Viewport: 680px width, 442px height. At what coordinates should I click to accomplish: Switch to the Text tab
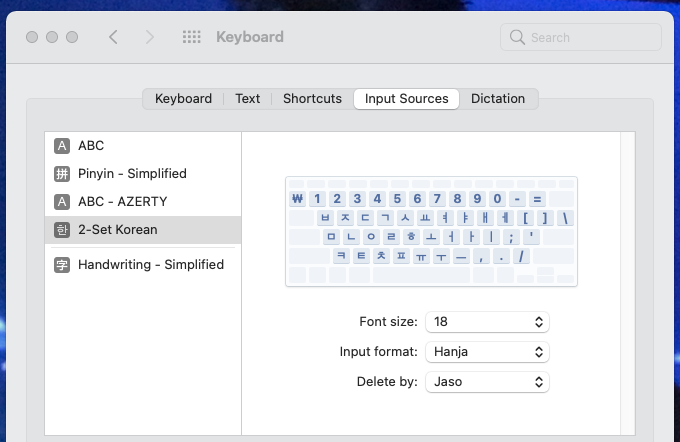click(x=248, y=99)
